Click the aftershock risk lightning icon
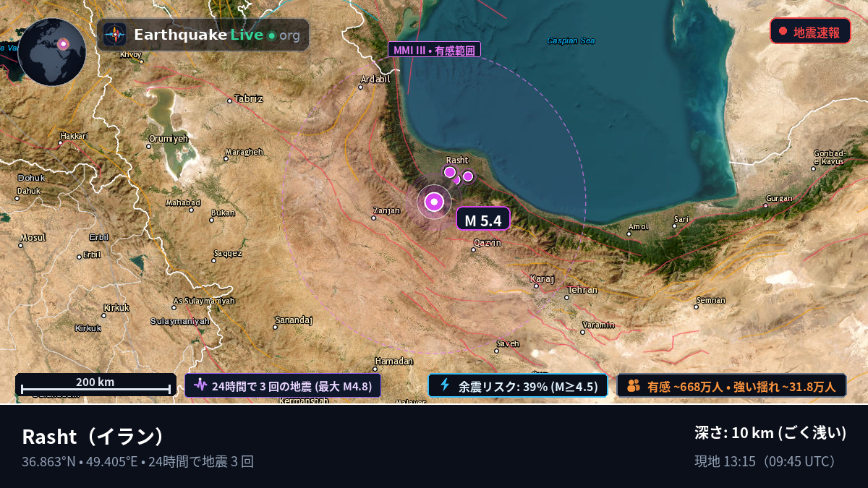The height and width of the screenshot is (488, 868). click(445, 385)
